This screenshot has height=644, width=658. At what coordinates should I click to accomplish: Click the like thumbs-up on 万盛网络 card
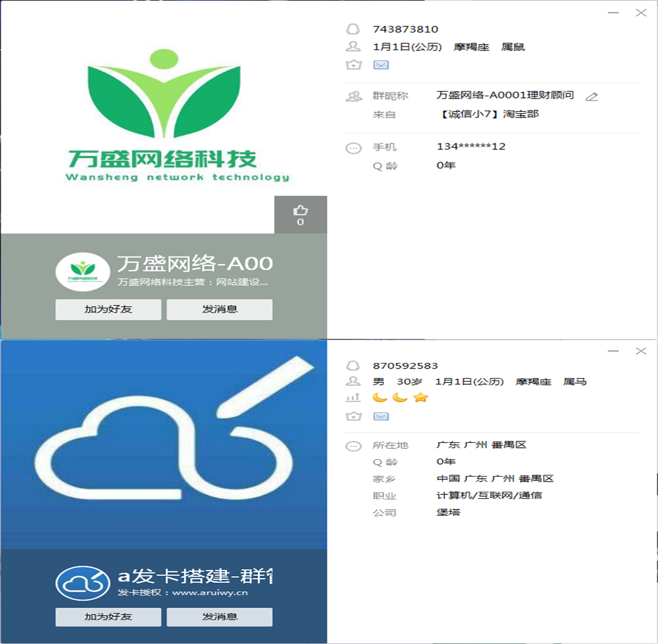point(300,214)
